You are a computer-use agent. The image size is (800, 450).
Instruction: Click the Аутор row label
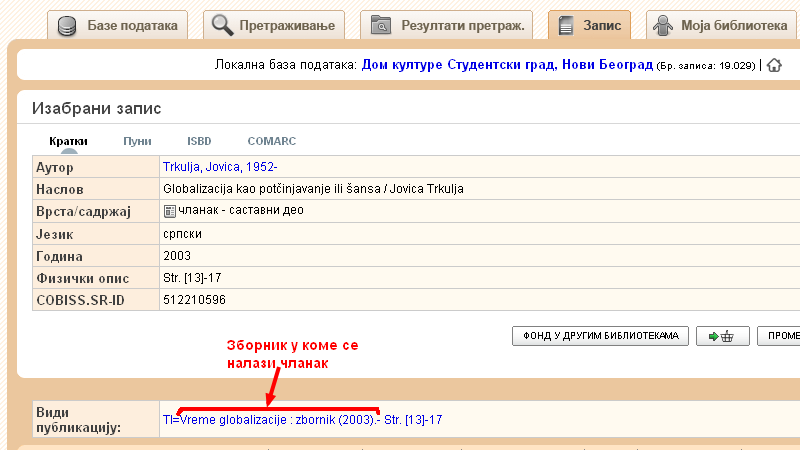pyautogui.click(x=55, y=167)
